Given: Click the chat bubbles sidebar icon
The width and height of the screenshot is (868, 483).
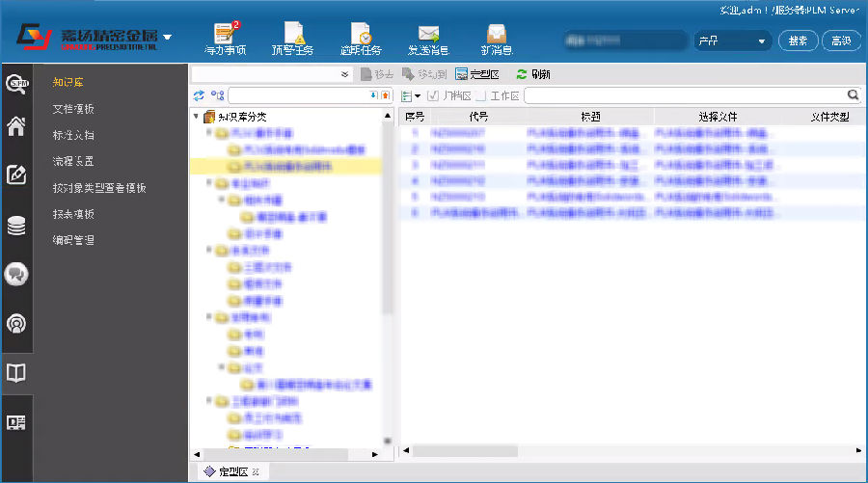Looking at the screenshot, I should click(x=16, y=274).
